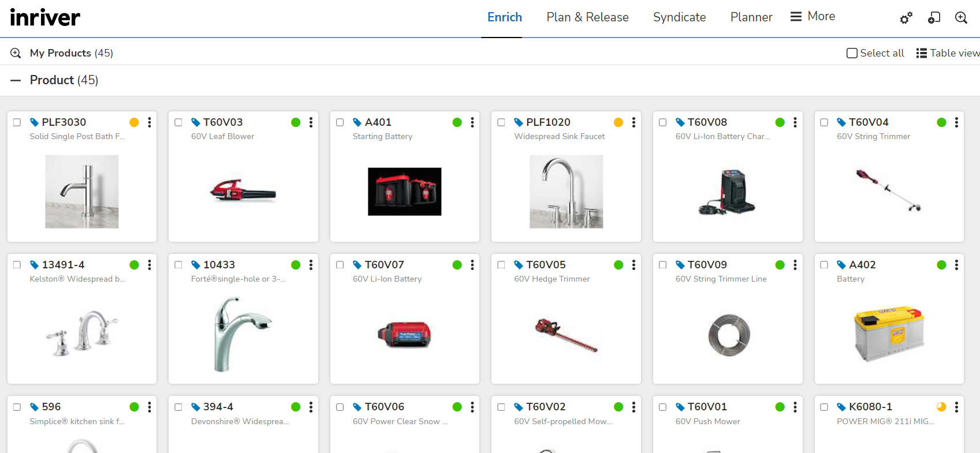Check the A401 Starting Battery card checkbox
The width and height of the screenshot is (980, 453).
tap(340, 122)
